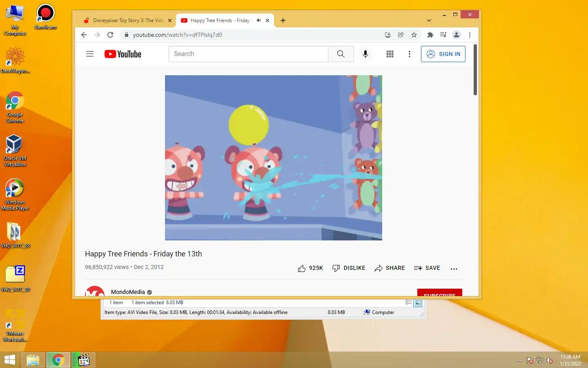Click the install/download icon in address bar
This screenshot has height=368, width=588.
coord(388,35)
